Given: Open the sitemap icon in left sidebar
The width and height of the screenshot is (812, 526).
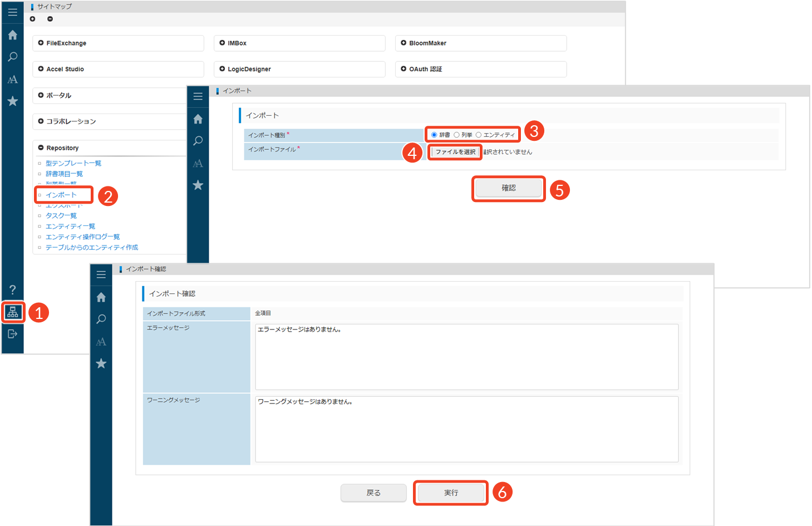Looking at the screenshot, I should click(x=13, y=312).
